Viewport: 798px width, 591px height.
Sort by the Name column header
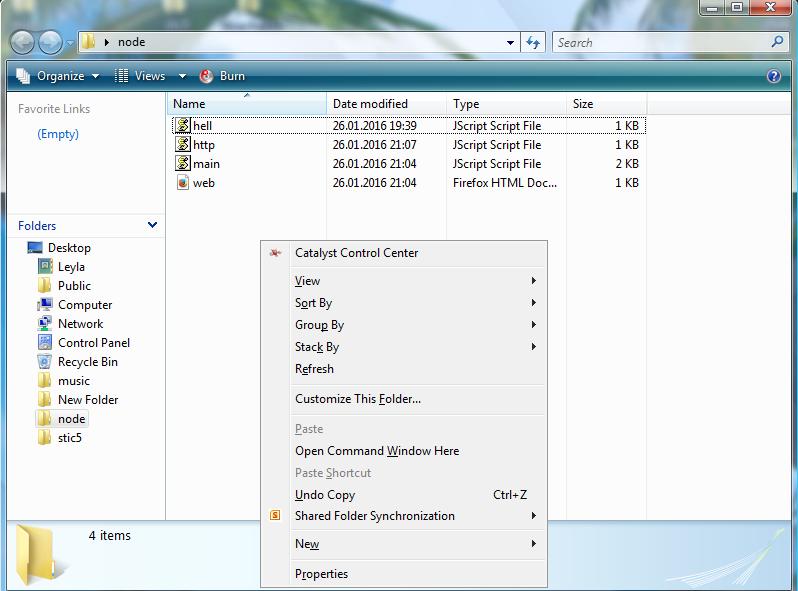click(x=247, y=104)
